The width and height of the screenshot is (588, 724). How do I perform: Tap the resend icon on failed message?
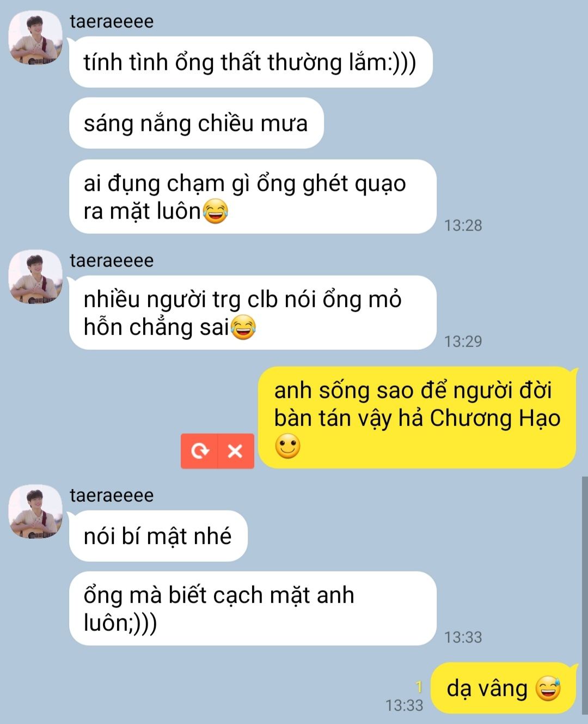[x=200, y=451]
